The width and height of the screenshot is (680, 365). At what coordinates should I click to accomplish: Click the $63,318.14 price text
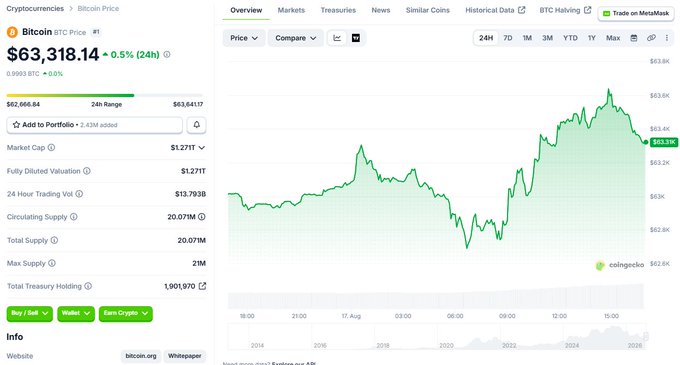53,55
